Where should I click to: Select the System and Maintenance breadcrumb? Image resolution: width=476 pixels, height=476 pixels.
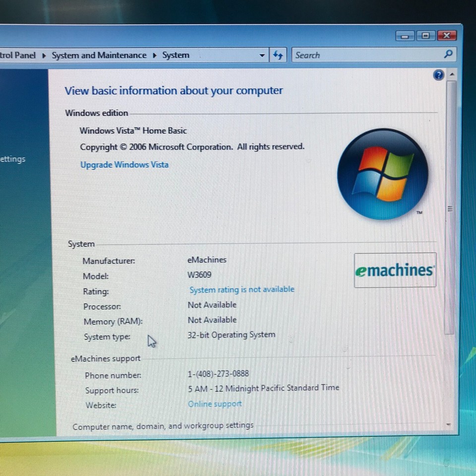[x=99, y=55]
